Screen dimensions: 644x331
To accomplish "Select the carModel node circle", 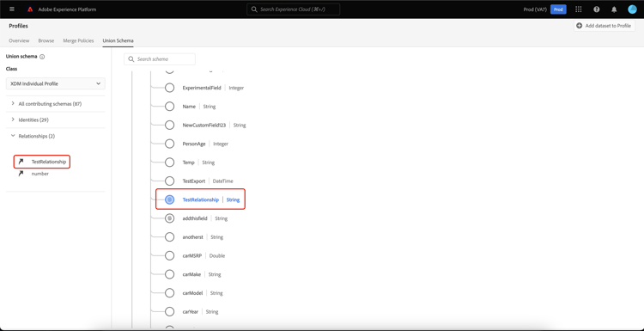I will tap(170, 293).
